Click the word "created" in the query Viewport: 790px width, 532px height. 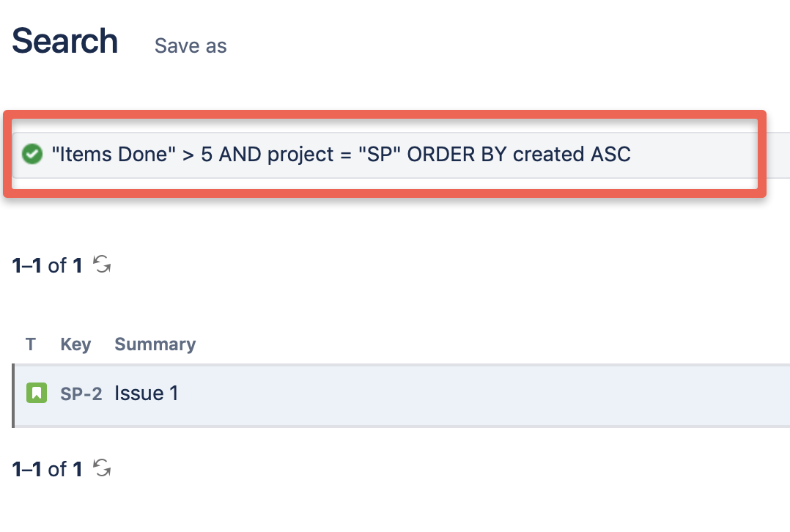point(548,155)
